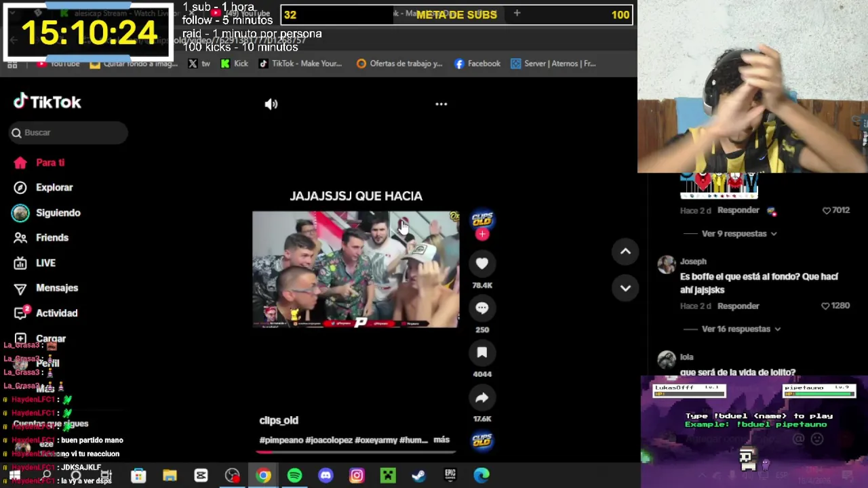868x488 pixels.
Task: Open OBS Studio from the taskbar
Action: point(232,475)
